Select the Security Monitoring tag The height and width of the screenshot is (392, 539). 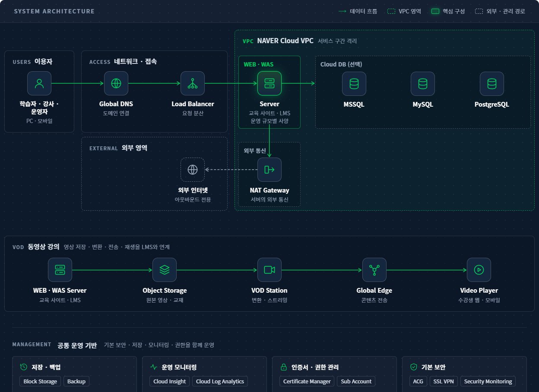click(x=488, y=381)
